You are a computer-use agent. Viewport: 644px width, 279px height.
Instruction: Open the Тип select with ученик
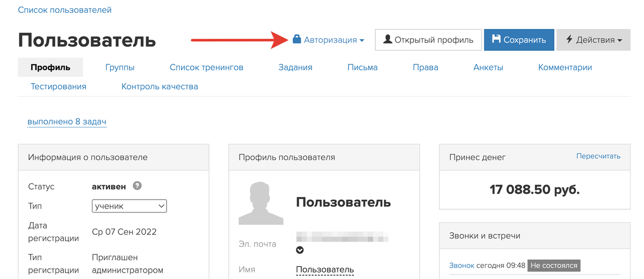pos(129,206)
